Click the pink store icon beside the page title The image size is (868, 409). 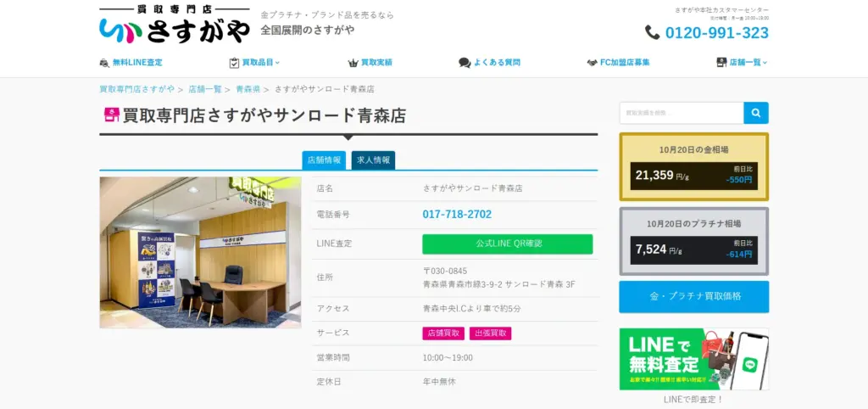[112, 115]
